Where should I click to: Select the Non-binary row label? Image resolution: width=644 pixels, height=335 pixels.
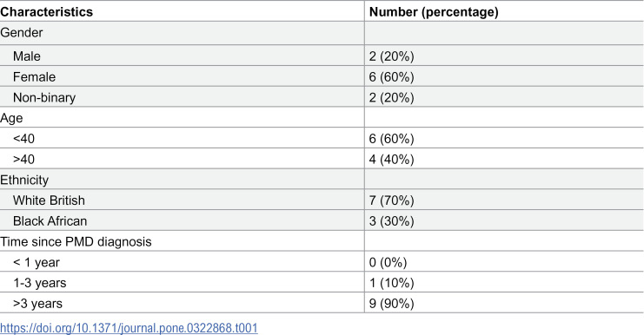click(44, 97)
